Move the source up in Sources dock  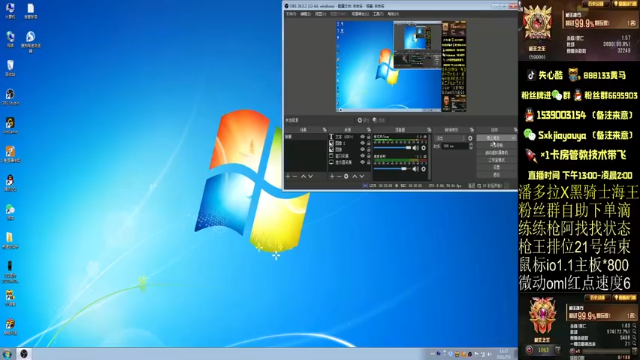point(355,176)
